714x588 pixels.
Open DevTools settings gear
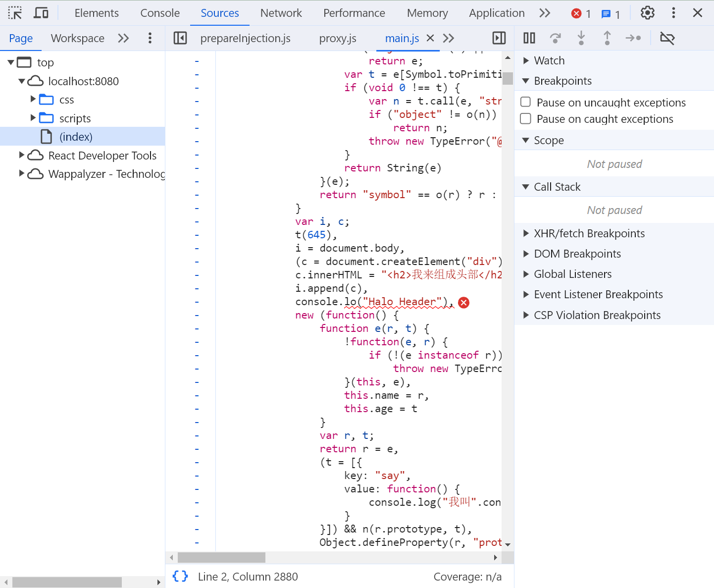click(647, 13)
